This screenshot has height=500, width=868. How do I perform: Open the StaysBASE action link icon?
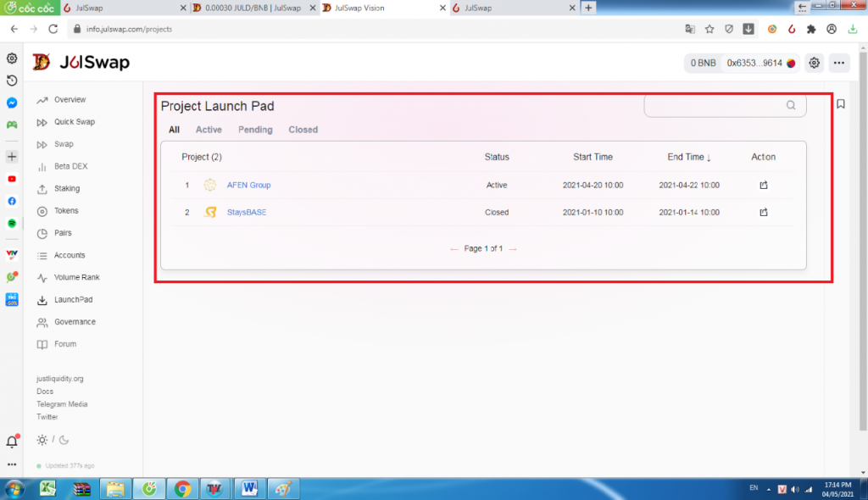[763, 212]
